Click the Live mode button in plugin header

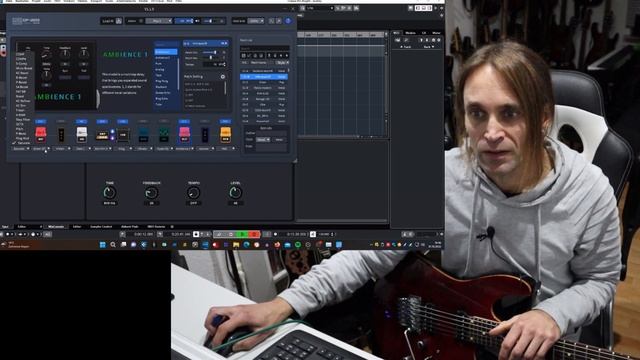click(x=111, y=21)
